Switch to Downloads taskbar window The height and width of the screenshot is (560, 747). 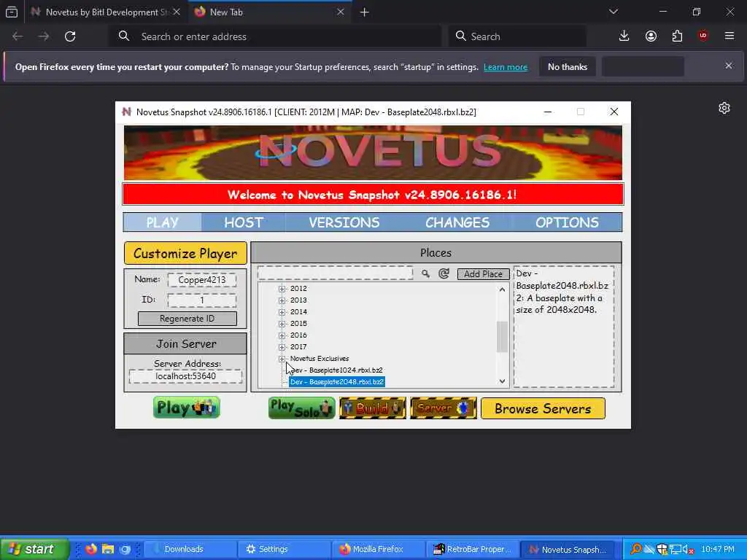click(190, 549)
